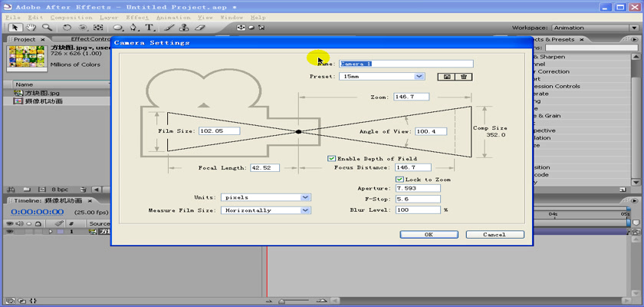Click the World Axis Mode icon

point(251,28)
